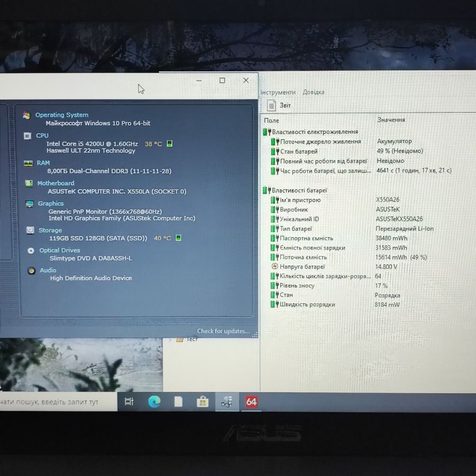Click the Speccy window resize grip
476x476 pixels.
(x=255, y=335)
